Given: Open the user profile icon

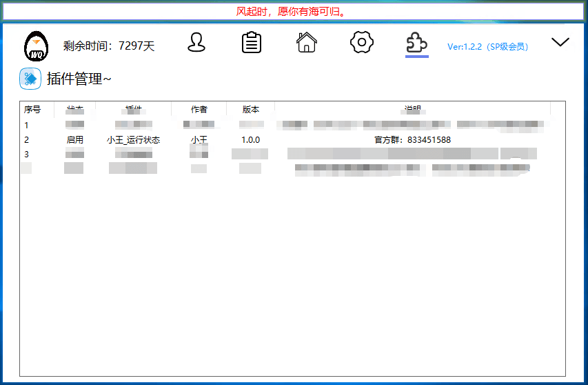Looking at the screenshot, I should pyautogui.click(x=196, y=43).
